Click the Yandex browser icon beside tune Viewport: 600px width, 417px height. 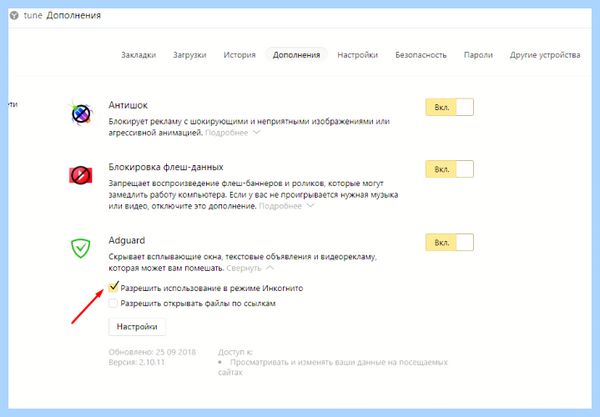click(x=14, y=16)
